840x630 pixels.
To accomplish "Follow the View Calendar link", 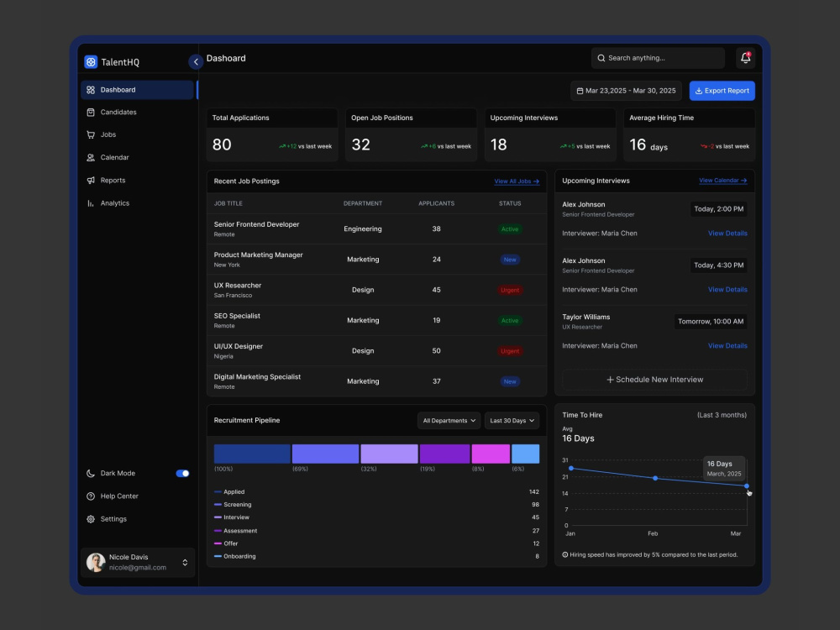I will (x=722, y=181).
